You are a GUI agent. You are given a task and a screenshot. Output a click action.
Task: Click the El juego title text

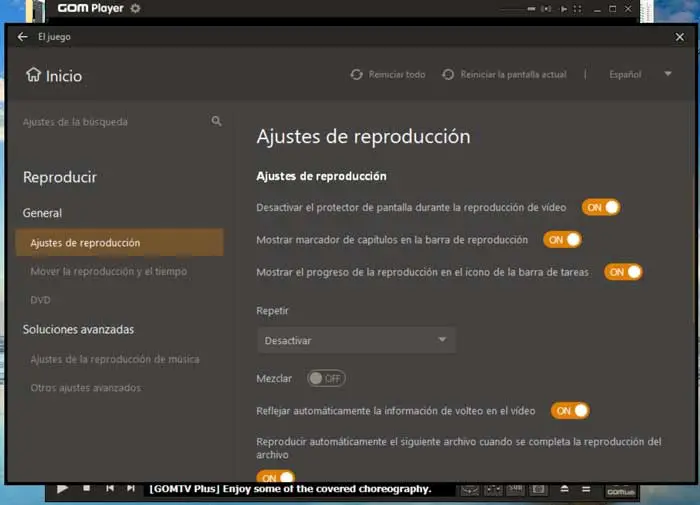coord(54,37)
